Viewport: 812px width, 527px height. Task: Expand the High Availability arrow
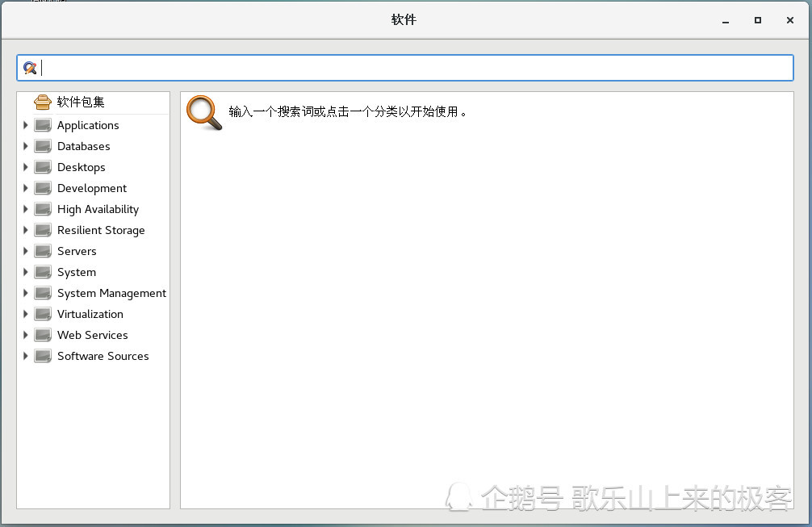(x=25, y=209)
